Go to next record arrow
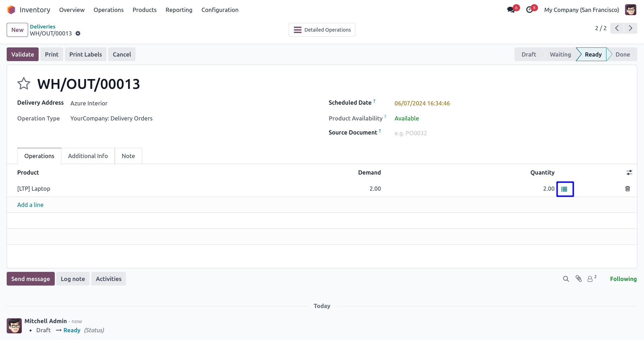The image size is (644, 340). 630,28
